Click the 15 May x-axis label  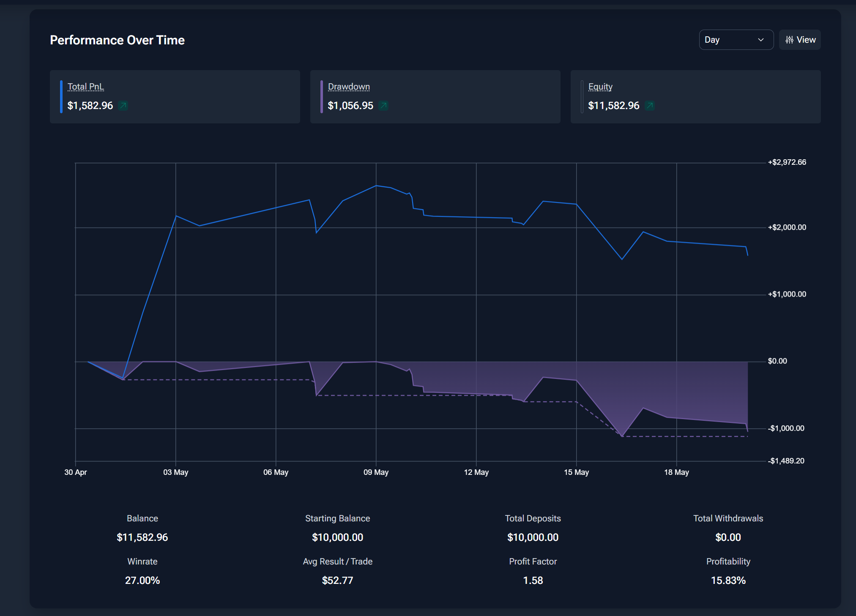coord(577,472)
